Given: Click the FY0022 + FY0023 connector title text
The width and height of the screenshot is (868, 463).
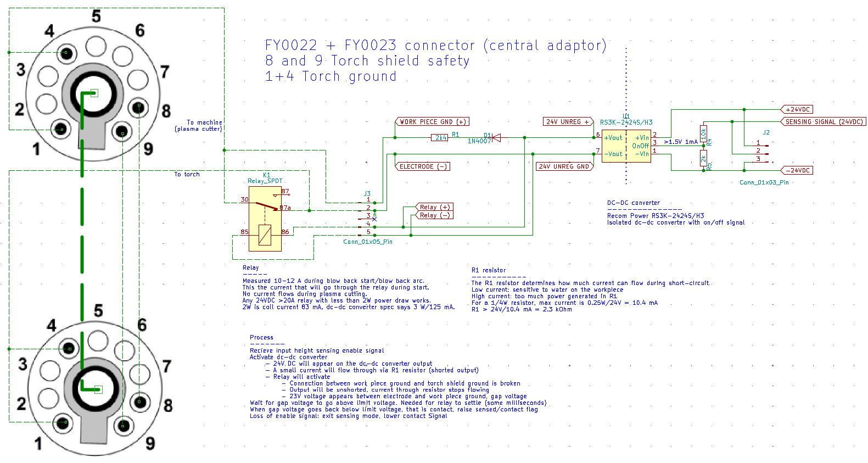Looking at the screenshot, I should [x=435, y=46].
